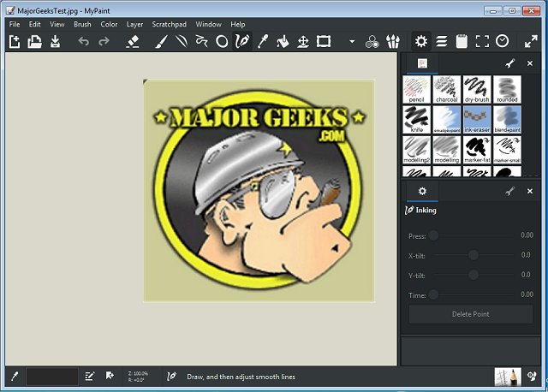
Task: Adjust the X-tilt slider
Action: (x=474, y=255)
